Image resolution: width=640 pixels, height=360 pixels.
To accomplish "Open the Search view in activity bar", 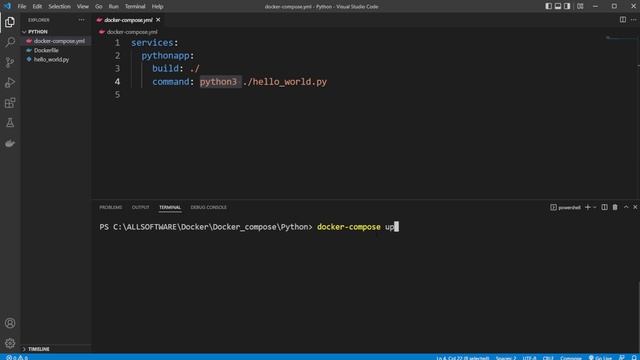I will coord(10,42).
